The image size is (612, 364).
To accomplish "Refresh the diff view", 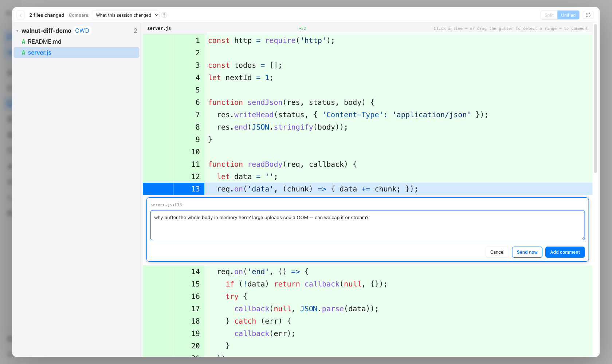I will [x=588, y=15].
